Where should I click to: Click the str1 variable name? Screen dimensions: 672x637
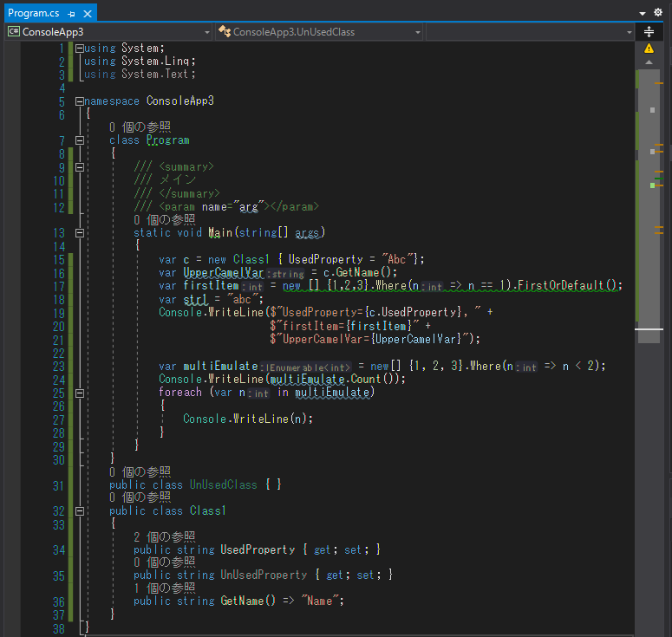tap(195, 300)
